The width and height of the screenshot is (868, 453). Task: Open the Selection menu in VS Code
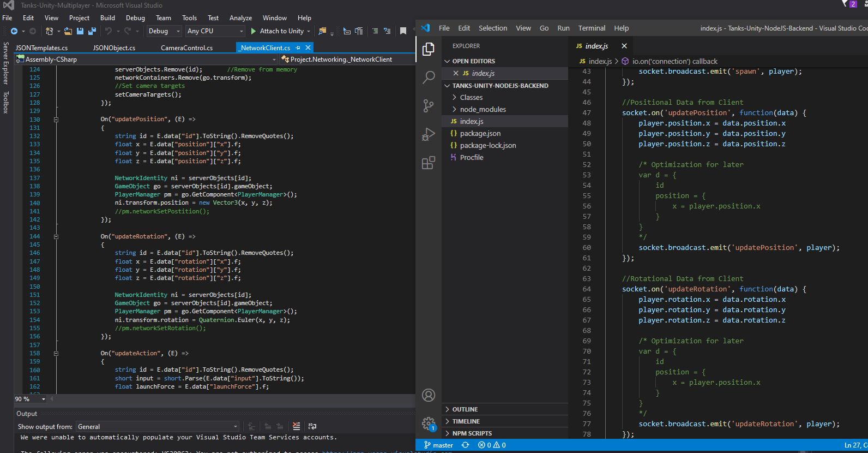pos(493,28)
